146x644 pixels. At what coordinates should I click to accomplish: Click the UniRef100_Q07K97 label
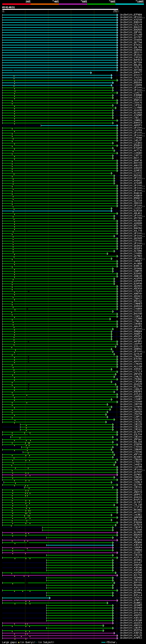click(x=131, y=472)
